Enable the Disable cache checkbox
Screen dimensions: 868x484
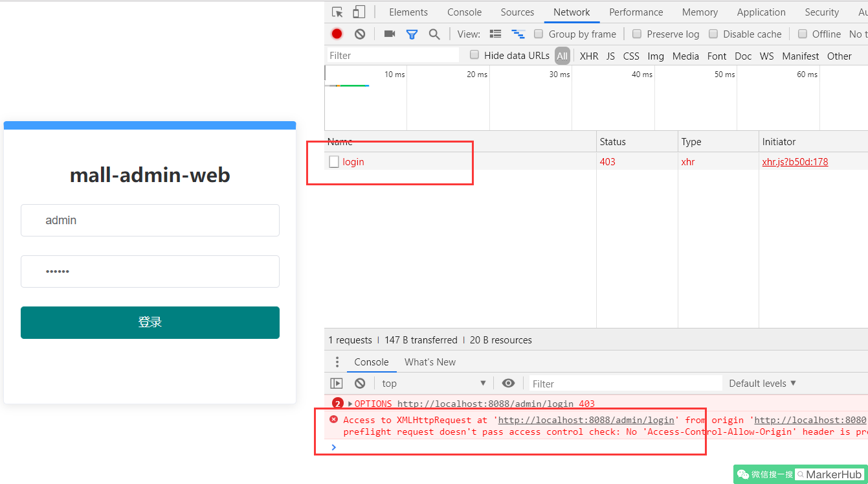(714, 34)
